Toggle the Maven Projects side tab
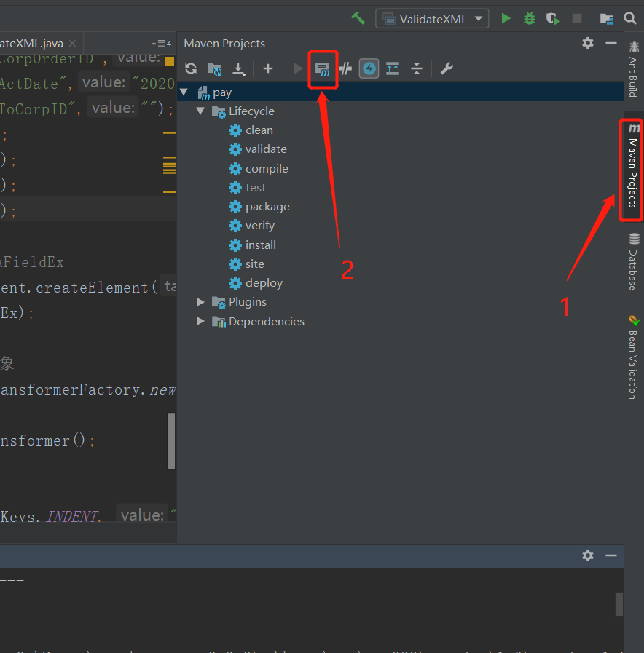This screenshot has width=644, height=653. (x=633, y=167)
